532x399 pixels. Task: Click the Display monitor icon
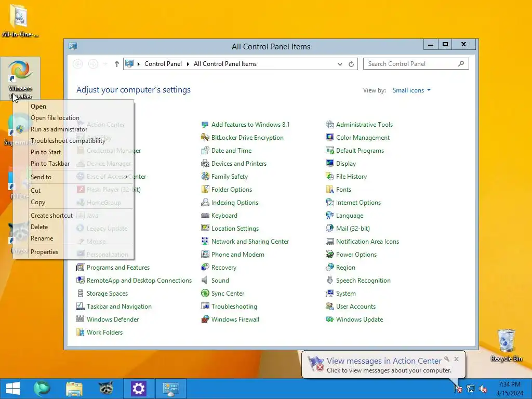[x=330, y=164]
